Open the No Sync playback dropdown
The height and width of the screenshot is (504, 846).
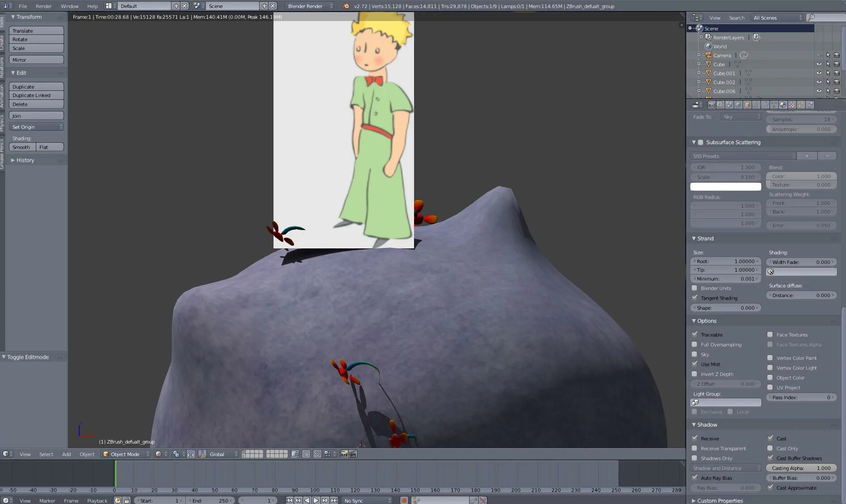point(367,500)
